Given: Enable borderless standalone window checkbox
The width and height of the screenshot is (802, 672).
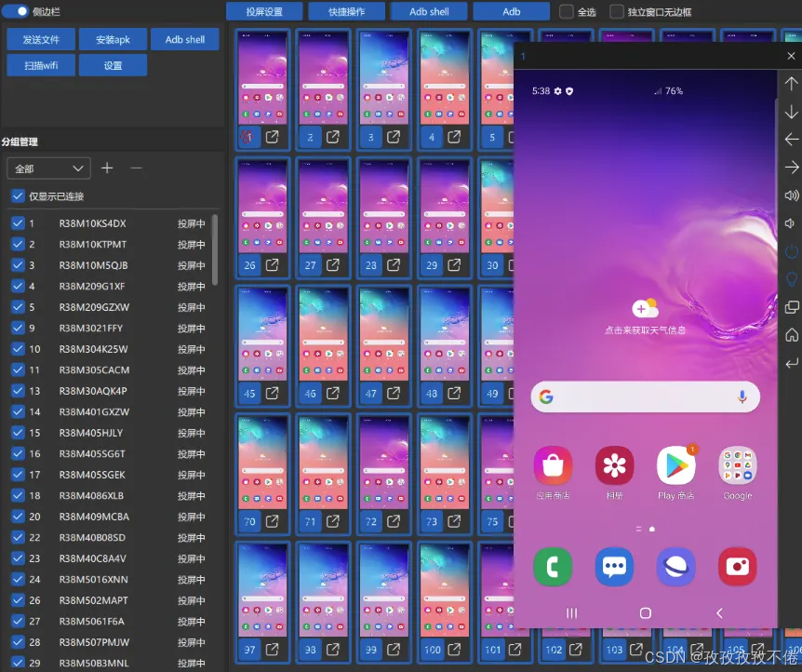Looking at the screenshot, I should coord(617,12).
